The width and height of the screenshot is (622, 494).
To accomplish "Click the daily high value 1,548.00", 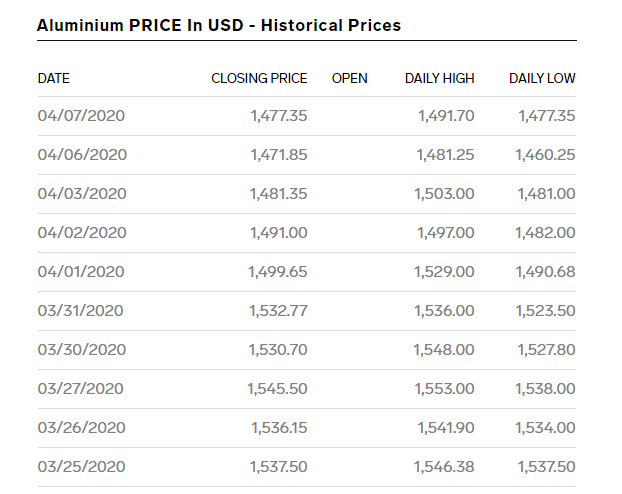I will click(x=443, y=350).
